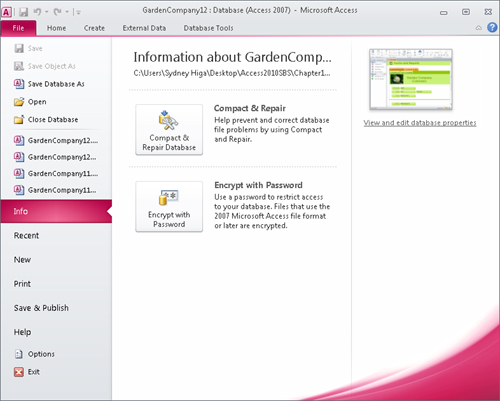Click the red Exit X icon

coord(19,372)
